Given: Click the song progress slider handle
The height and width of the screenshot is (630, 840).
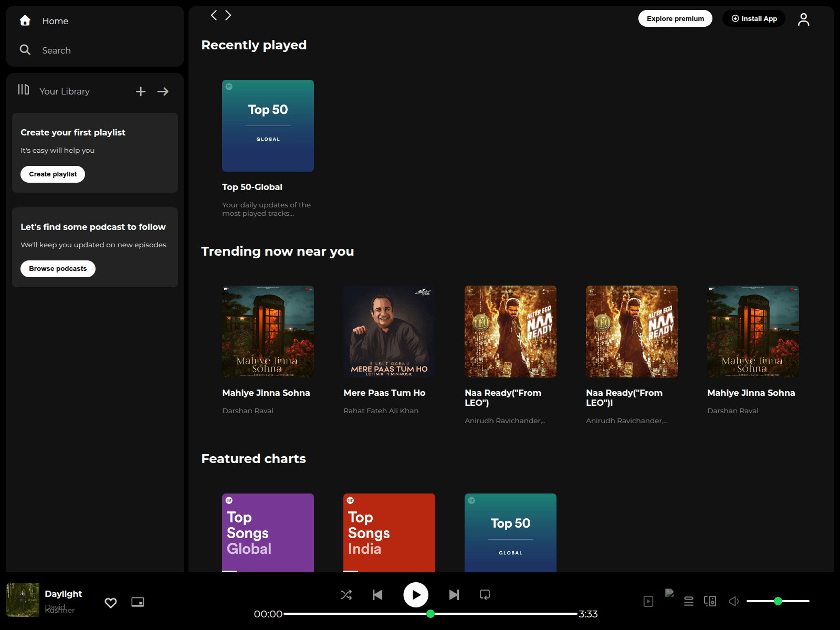Looking at the screenshot, I should (430, 614).
